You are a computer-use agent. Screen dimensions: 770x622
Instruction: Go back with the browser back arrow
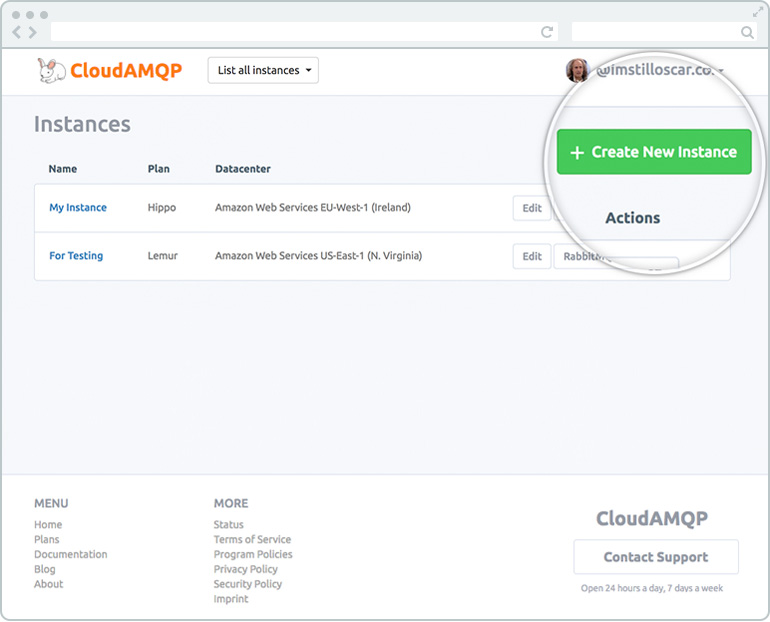[17, 33]
